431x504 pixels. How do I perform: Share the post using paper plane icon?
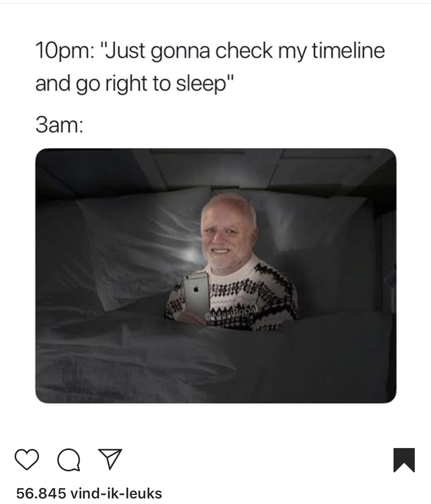point(110,459)
